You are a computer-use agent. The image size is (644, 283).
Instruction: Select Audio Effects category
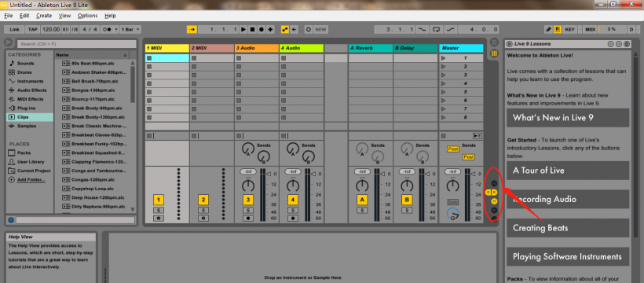[31, 90]
